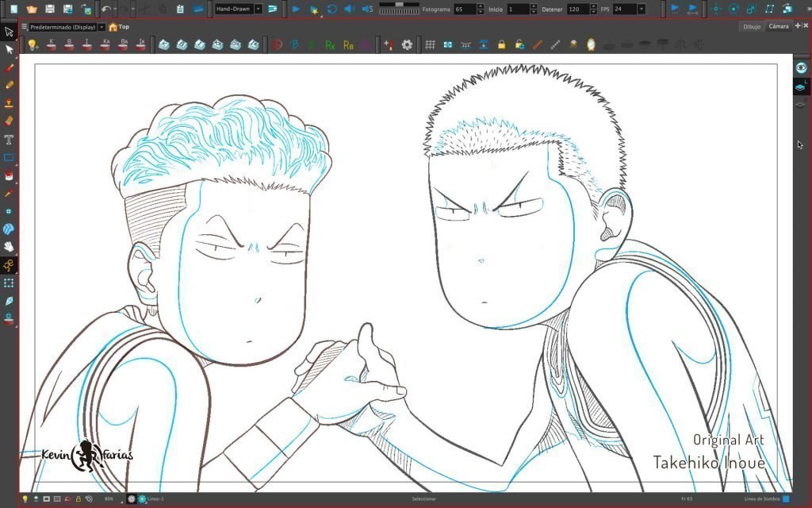The image size is (812, 508).
Task: Click the Paste clipboard icon
Action: 180,9
